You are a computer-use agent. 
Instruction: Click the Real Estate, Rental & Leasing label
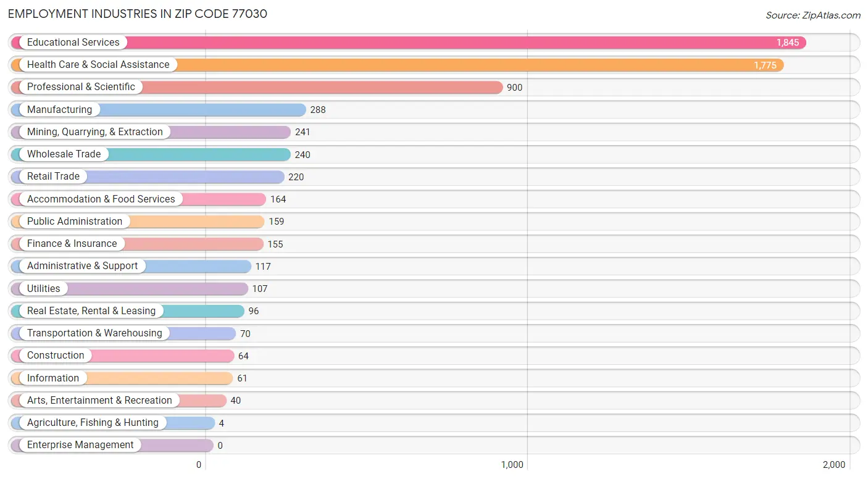point(91,311)
